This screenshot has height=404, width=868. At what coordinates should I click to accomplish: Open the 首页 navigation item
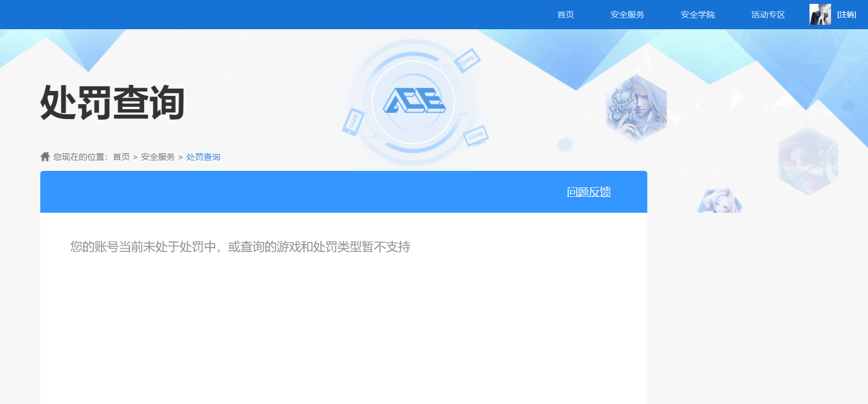pyautogui.click(x=566, y=15)
